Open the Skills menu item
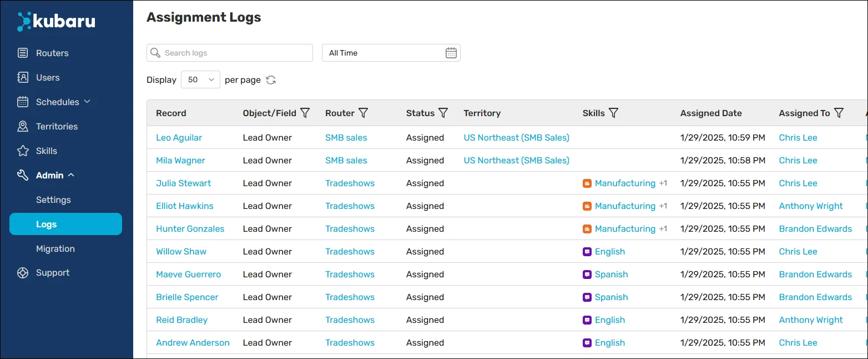Image resolution: width=868 pixels, height=359 pixels. pyautogui.click(x=47, y=151)
